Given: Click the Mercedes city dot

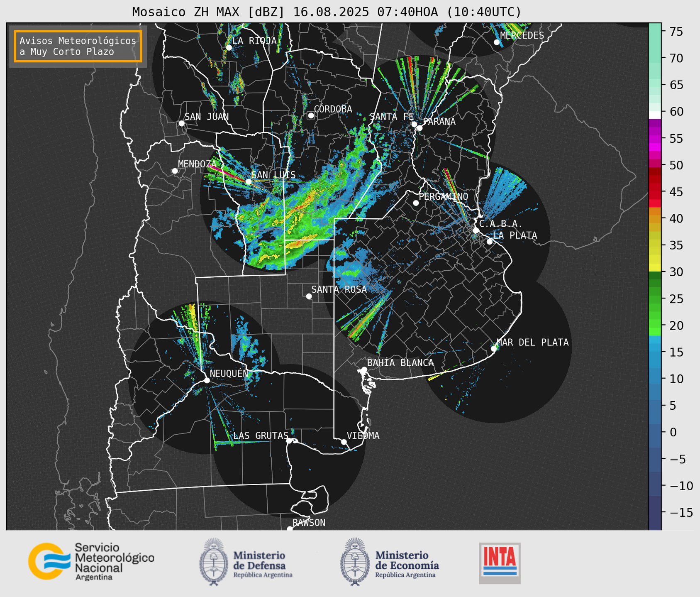Looking at the screenshot, I should pyautogui.click(x=497, y=42).
